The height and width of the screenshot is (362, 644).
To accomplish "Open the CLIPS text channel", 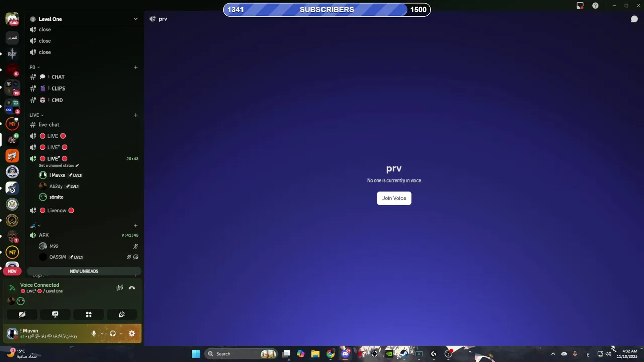I will coord(84,88).
